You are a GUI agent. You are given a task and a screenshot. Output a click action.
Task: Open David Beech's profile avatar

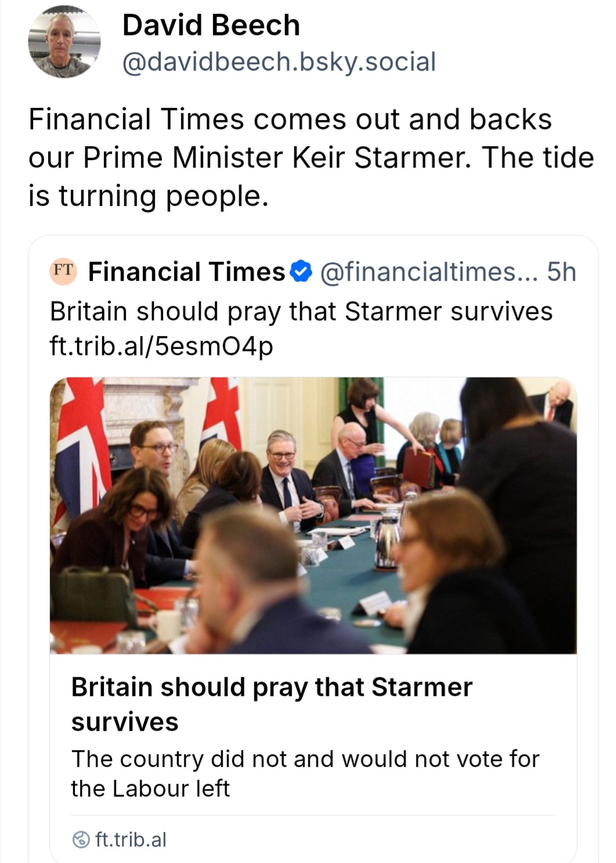pos(64,42)
